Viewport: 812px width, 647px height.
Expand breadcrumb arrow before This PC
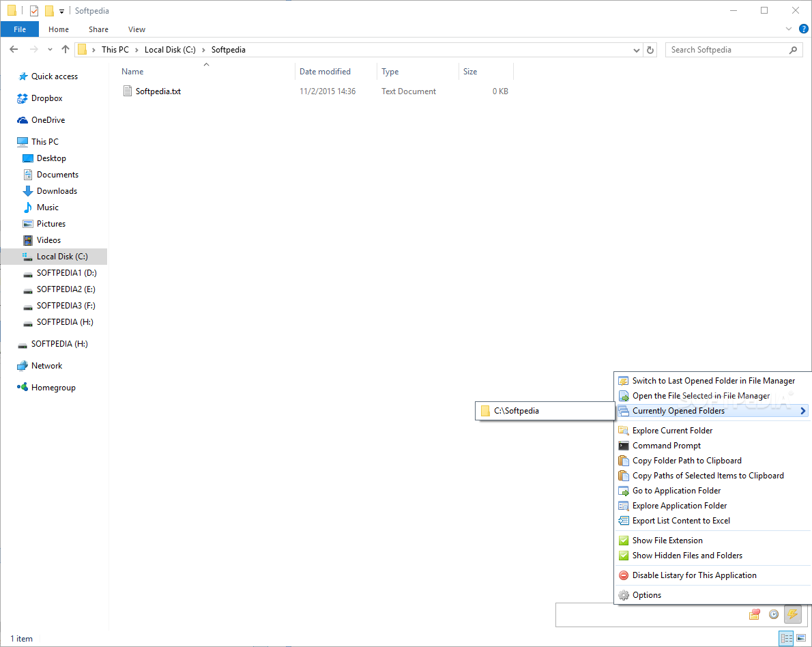coord(93,51)
